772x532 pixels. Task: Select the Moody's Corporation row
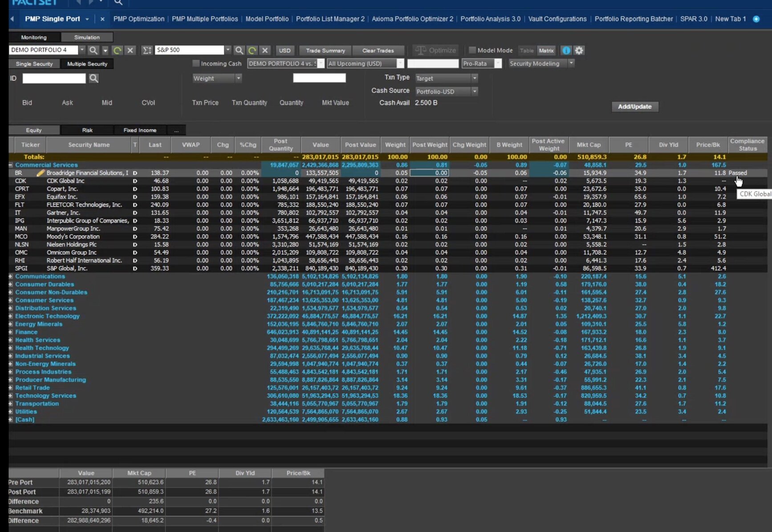[387, 237]
